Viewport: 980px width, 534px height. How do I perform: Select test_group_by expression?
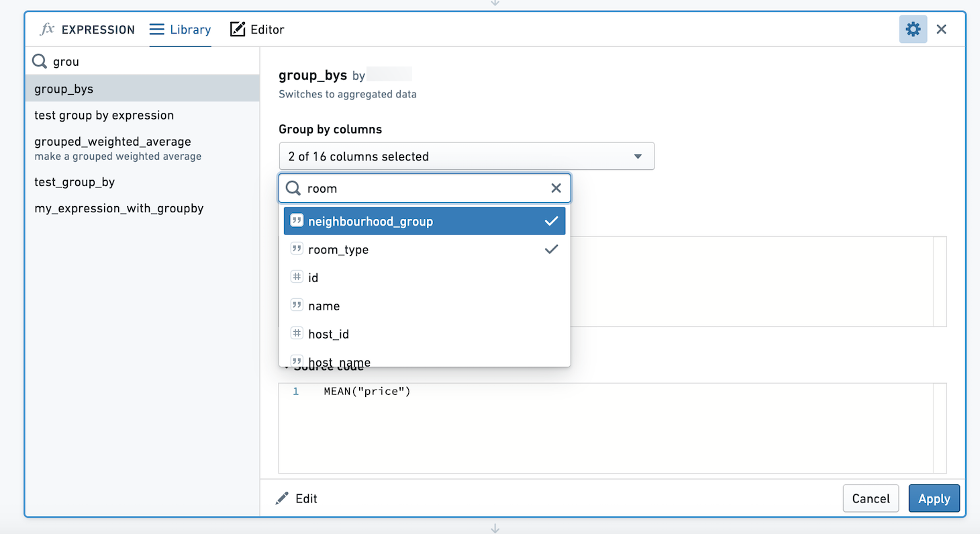tap(142, 182)
